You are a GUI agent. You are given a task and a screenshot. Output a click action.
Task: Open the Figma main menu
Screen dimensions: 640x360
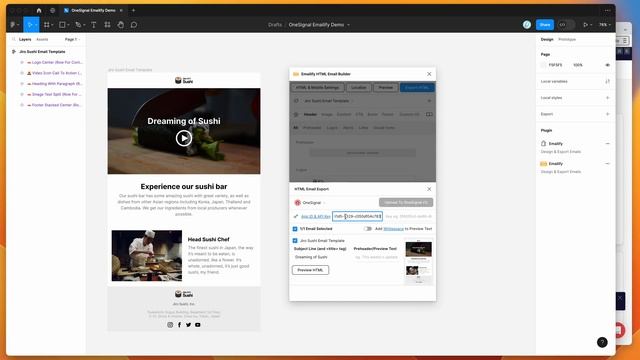pos(14,25)
